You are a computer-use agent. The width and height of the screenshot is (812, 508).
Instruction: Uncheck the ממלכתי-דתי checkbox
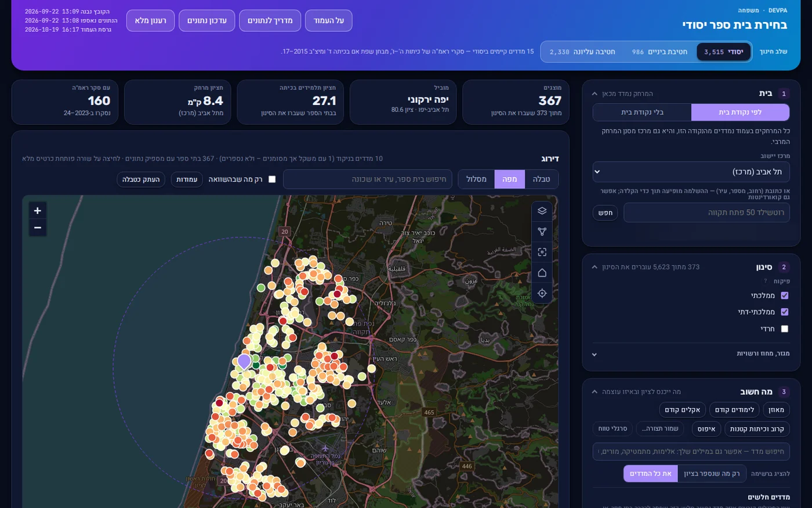click(x=784, y=312)
